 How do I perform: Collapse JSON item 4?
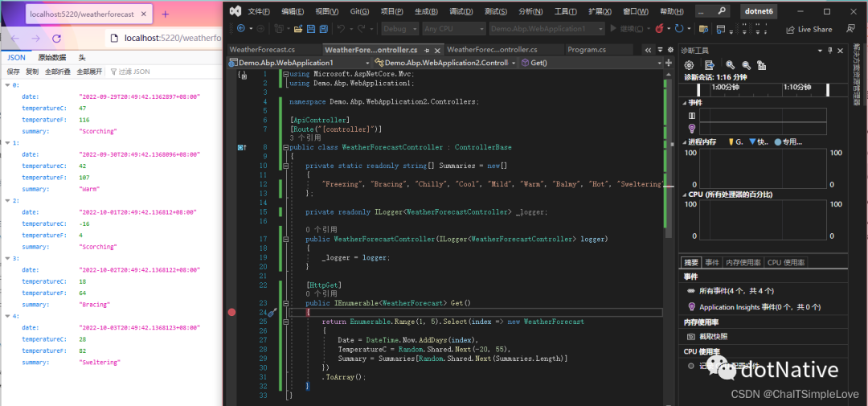click(x=7, y=316)
